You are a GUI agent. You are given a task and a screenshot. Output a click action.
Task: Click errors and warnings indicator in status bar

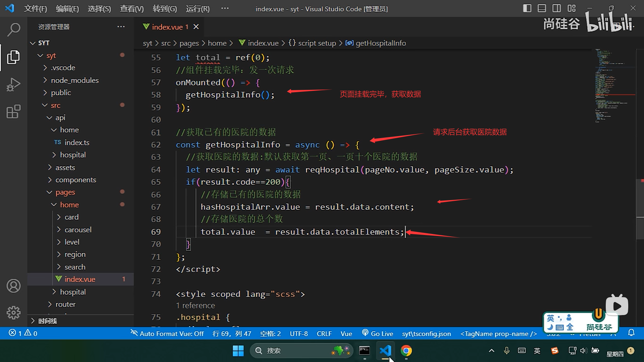[23, 333]
